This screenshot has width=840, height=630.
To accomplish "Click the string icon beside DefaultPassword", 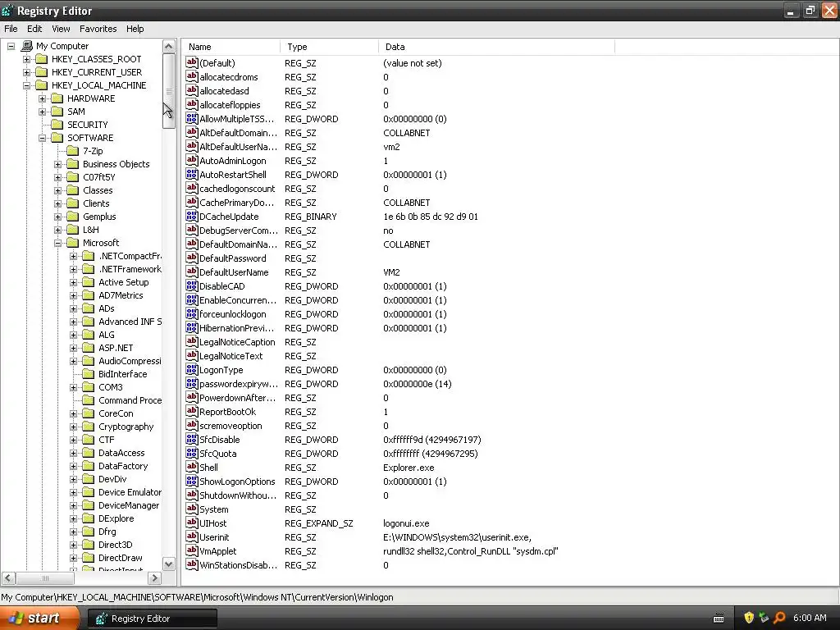I will tap(192, 258).
